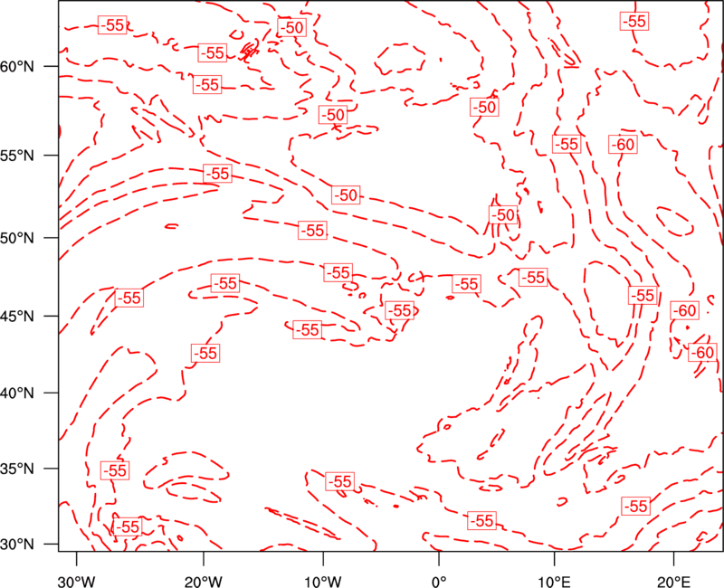This screenshot has width=724, height=588.
Task: Click the -50 contour label nearest the top edge
Action: [x=291, y=27]
